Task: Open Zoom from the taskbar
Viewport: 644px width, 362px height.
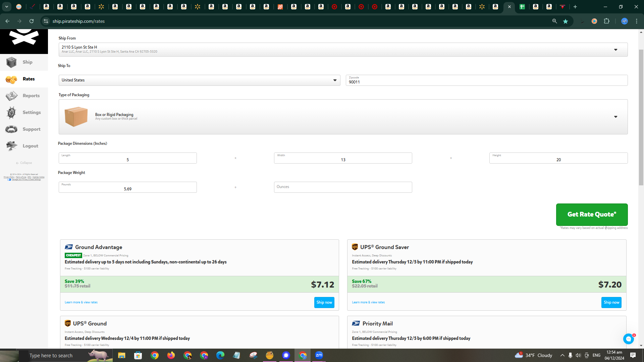Action: pyautogui.click(x=319, y=355)
